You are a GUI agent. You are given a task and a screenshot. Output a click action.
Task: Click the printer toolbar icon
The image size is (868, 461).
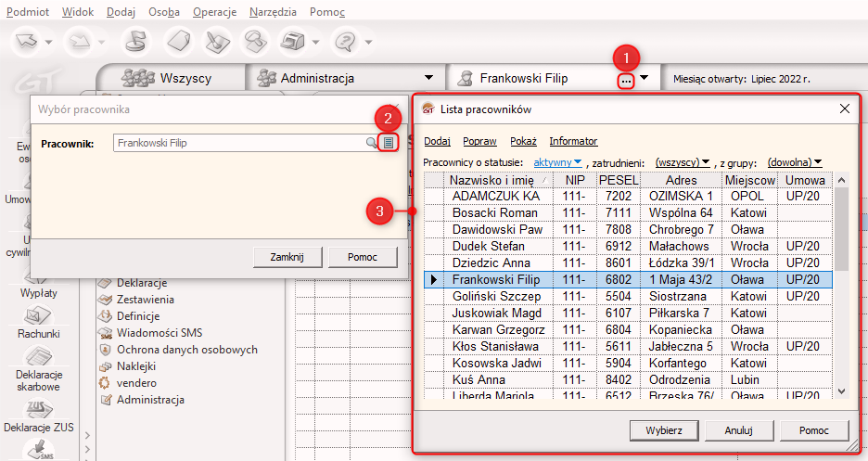coord(293,42)
